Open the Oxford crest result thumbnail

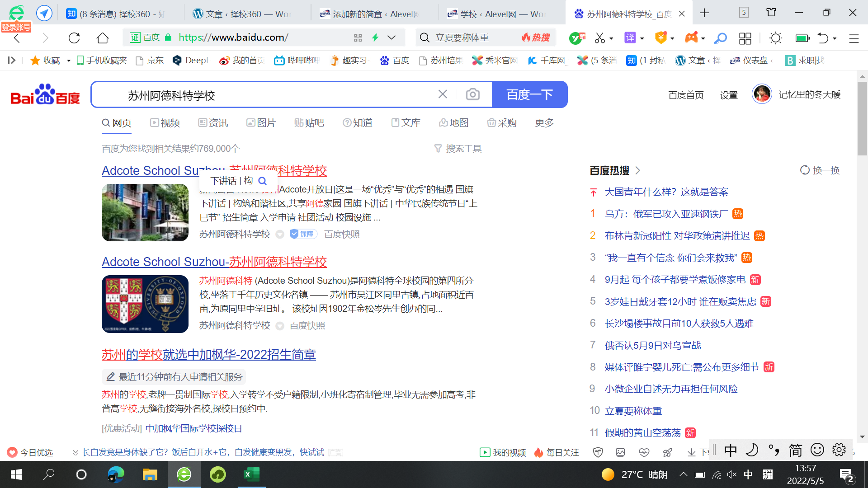tap(145, 304)
